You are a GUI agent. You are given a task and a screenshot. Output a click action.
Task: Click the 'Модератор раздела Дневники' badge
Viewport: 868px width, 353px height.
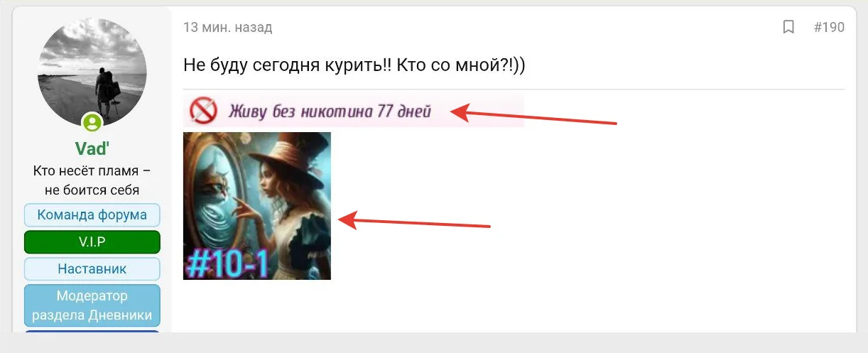[x=92, y=305]
